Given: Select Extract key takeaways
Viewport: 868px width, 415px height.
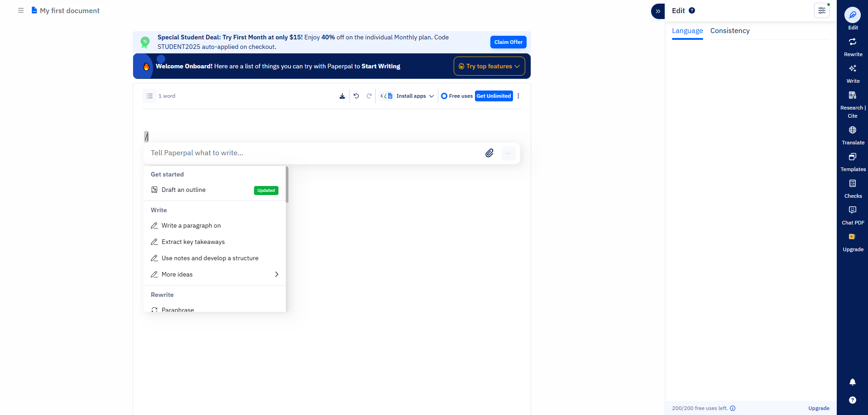Looking at the screenshot, I should pyautogui.click(x=215, y=242).
